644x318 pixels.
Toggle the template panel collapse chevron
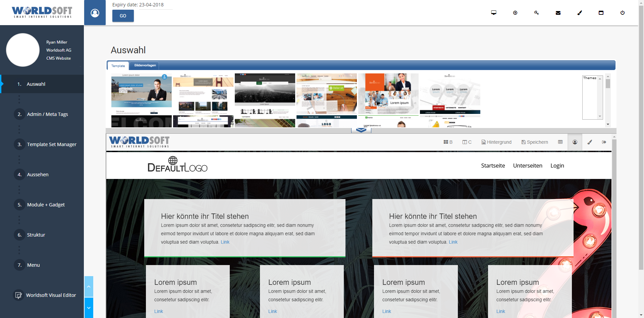pos(361,130)
